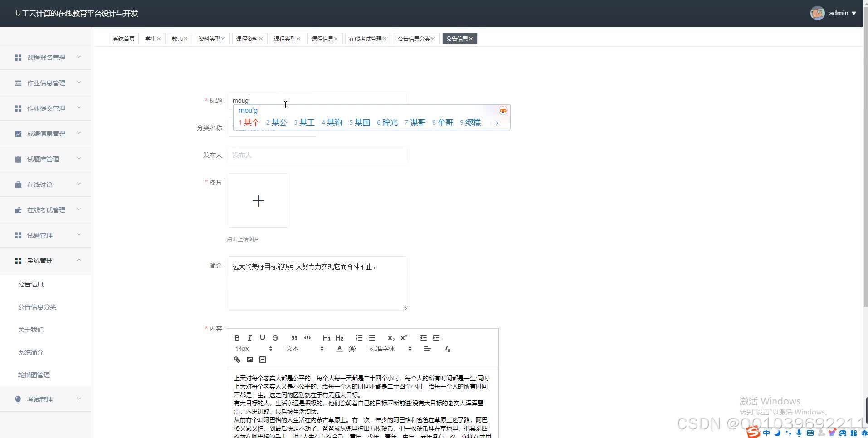
Task: Expand 试题管理 sidebar menu
Action: (x=45, y=235)
